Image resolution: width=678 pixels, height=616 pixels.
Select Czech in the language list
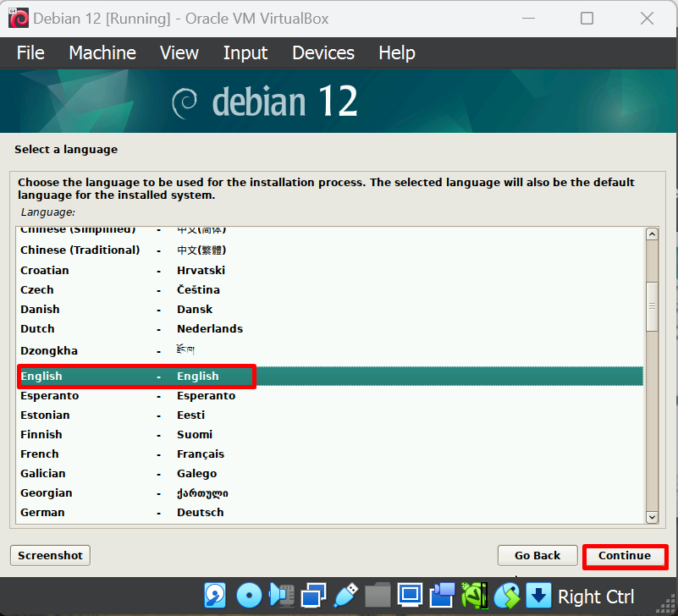pyautogui.click(x=329, y=289)
